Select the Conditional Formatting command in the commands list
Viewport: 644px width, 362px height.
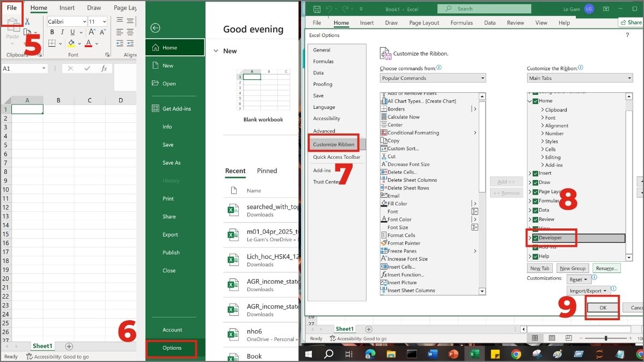(x=413, y=132)
